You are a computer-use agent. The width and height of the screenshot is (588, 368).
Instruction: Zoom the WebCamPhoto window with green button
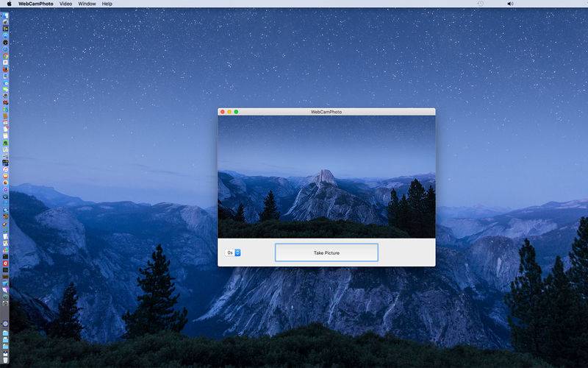236,112
